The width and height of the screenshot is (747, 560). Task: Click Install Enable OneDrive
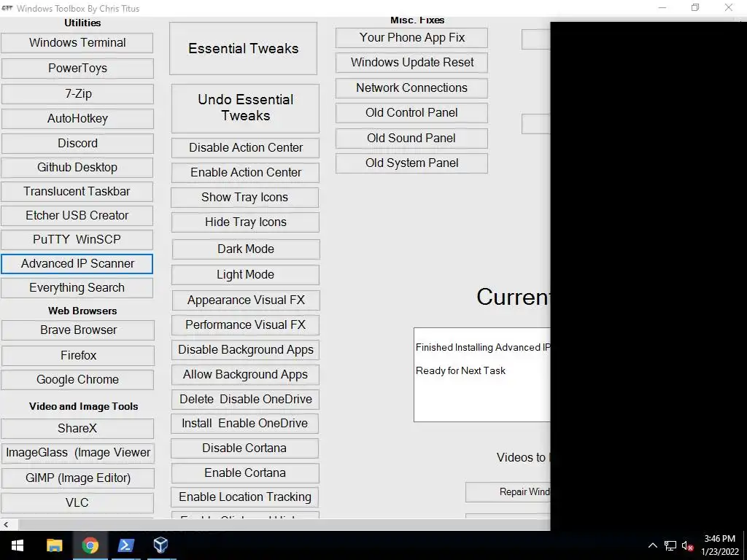245,424
